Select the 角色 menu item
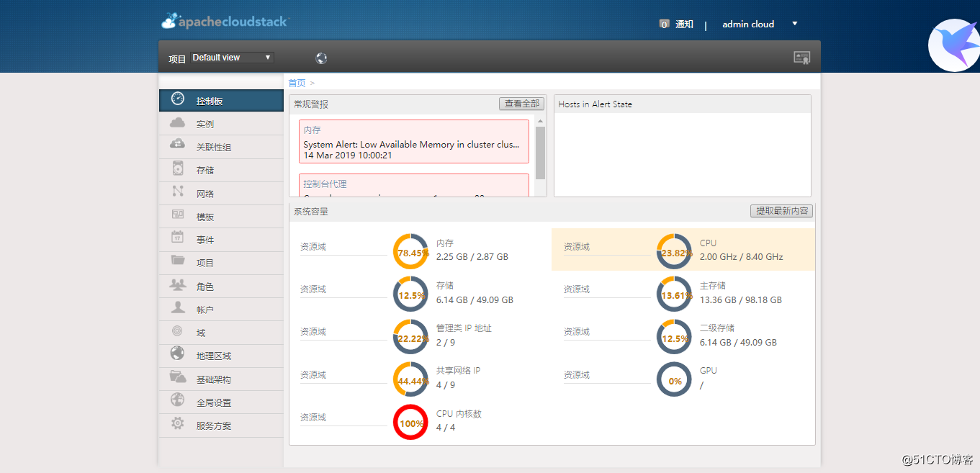The height and width of the screenshot is (473, 980). click(222, 287)
